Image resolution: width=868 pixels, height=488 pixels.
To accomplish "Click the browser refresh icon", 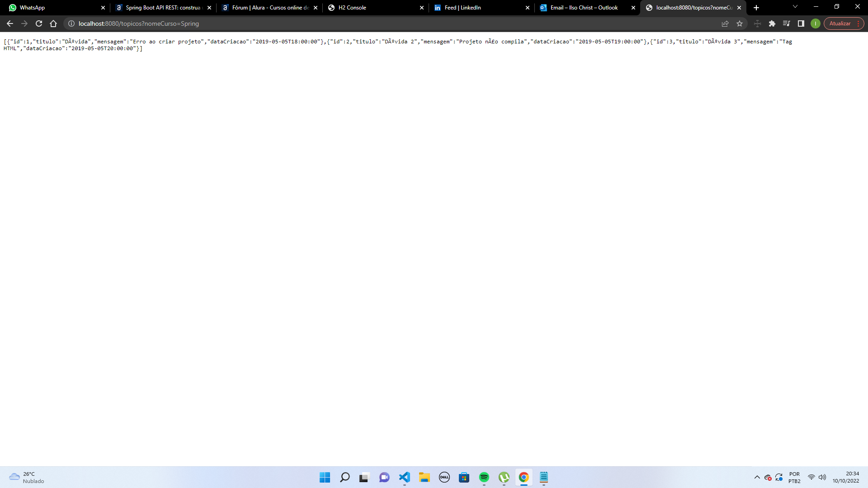I will tap(39, 23).
